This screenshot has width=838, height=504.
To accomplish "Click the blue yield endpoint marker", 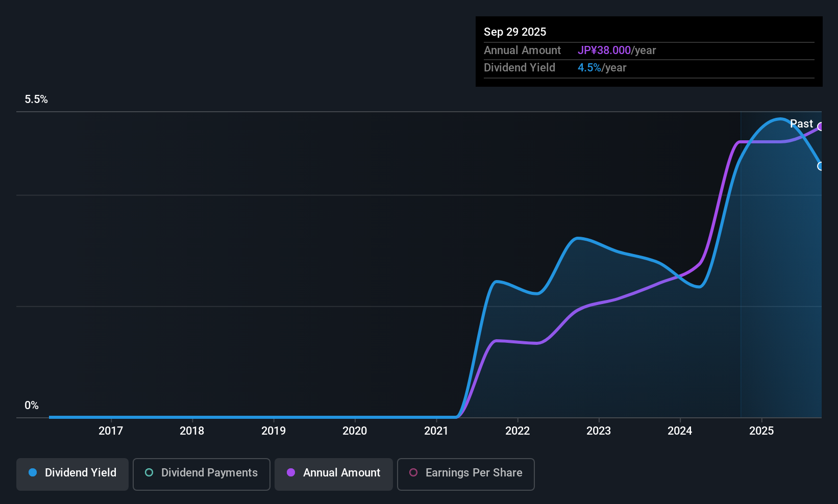I will coord(820,166).
